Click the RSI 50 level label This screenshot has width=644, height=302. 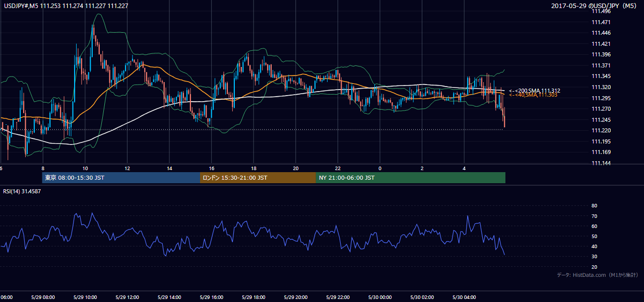click(x=594, y=236)
